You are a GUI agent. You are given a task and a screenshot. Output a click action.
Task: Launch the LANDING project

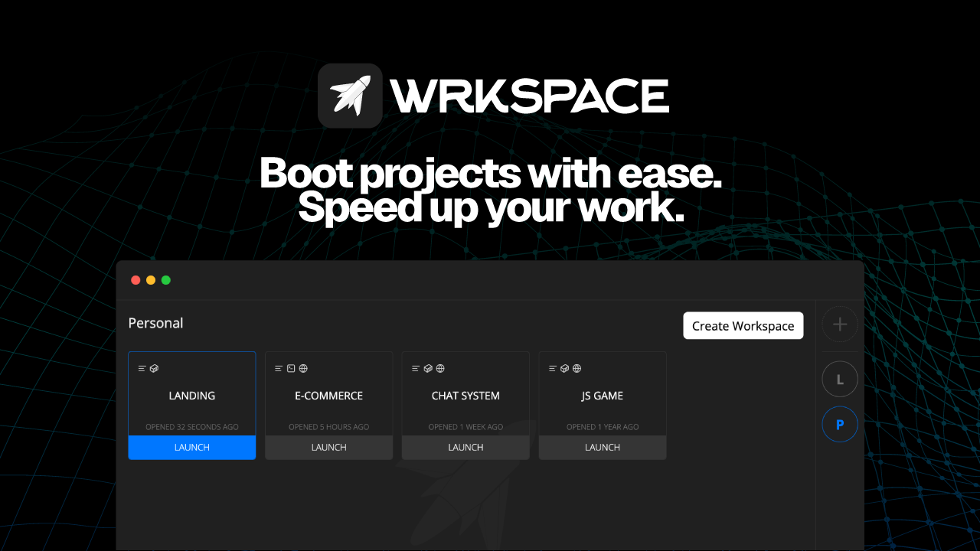point(191,447)
